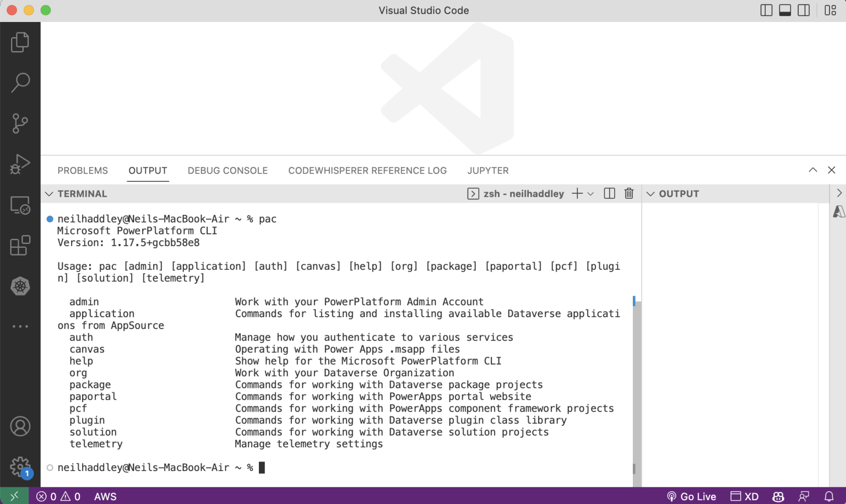Click the 'telemetry' command row
The width and height of the screenshot is (846, 504).
[x=226, y=444]
